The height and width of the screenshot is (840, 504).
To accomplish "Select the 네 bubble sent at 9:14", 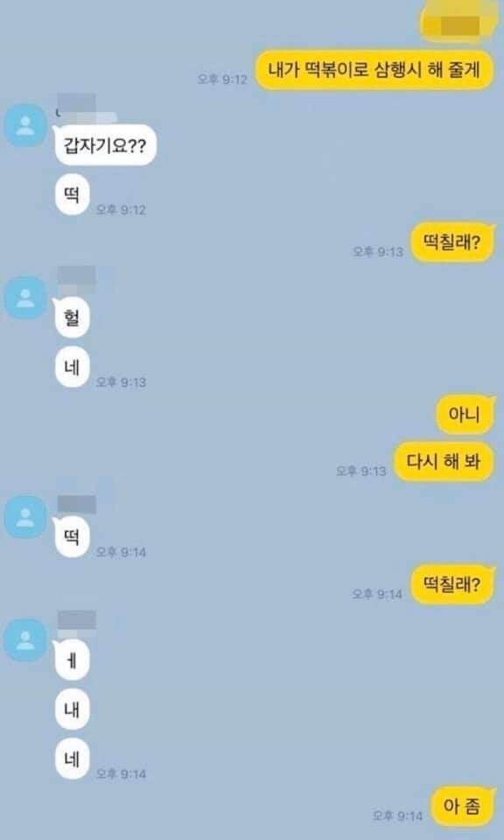I will tap(72, 759).
